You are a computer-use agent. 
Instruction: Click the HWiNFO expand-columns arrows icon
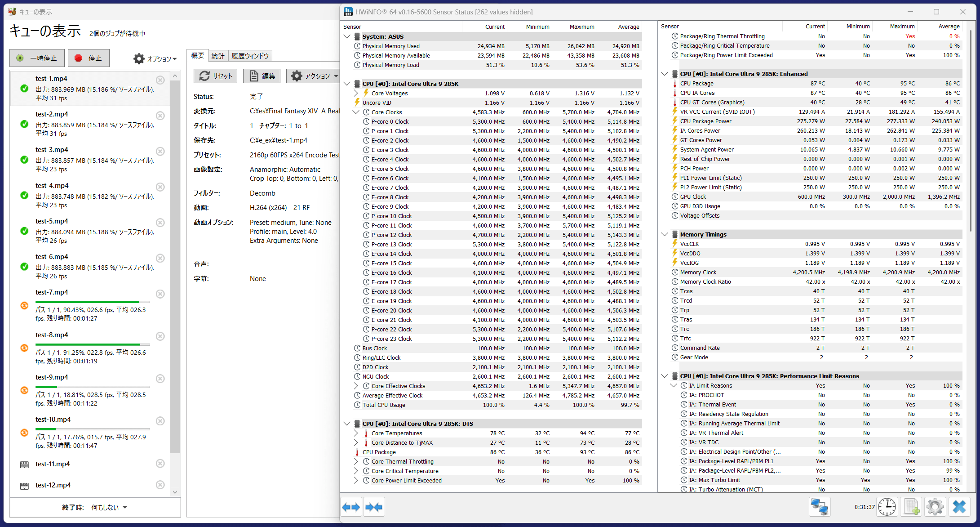351,507
